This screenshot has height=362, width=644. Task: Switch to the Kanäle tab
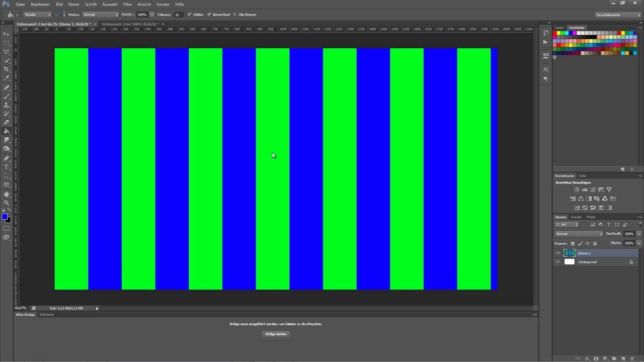576,217
